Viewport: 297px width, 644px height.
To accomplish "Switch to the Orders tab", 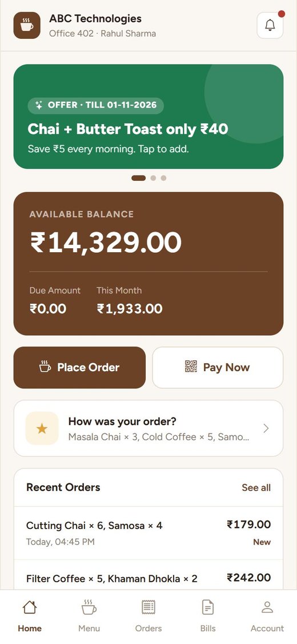I will [x=148, y=616].
